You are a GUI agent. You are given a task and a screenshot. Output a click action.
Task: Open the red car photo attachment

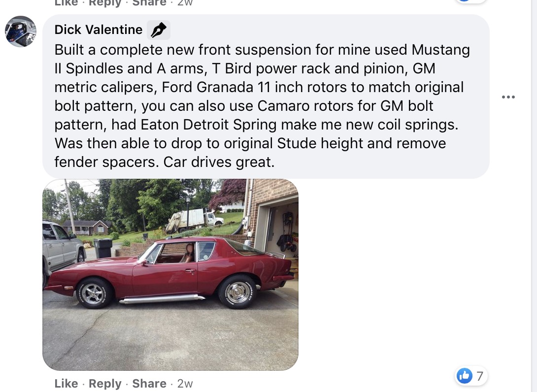(x=170, y=274)
